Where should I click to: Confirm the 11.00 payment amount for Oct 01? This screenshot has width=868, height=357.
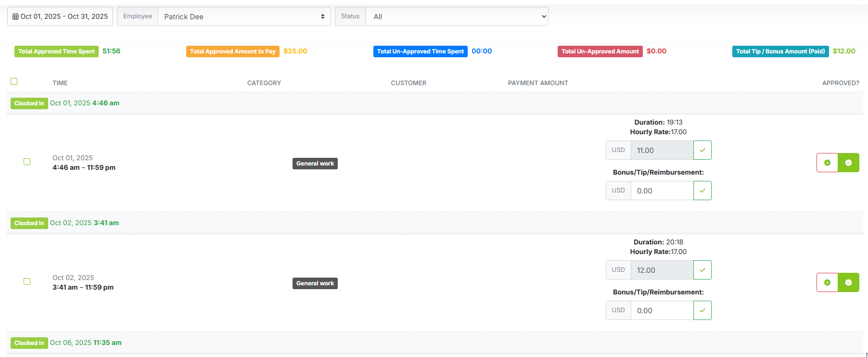pyautogui.click(x=702, y=150)
